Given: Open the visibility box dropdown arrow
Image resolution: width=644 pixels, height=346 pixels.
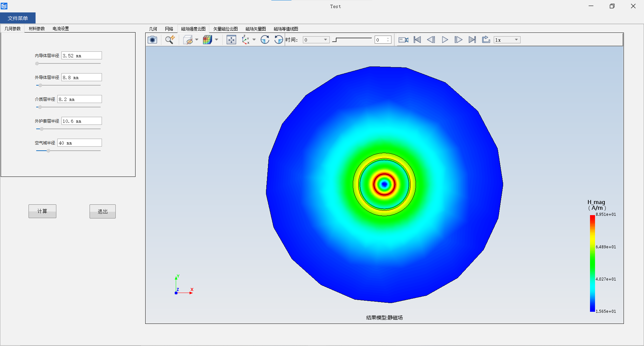Looking at the screenshot, I should pyautogui.click(x=197, y=40).
